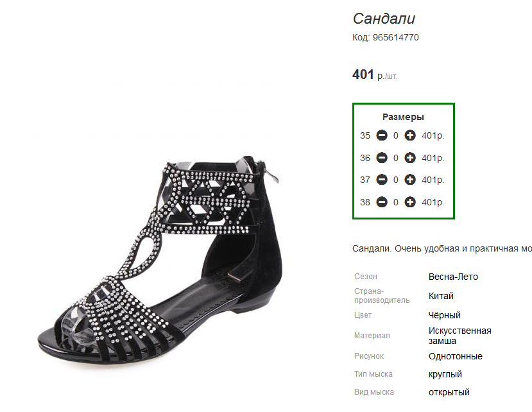Click the Размеры heading
The image size is (532, 412).
tap(403, 117)
